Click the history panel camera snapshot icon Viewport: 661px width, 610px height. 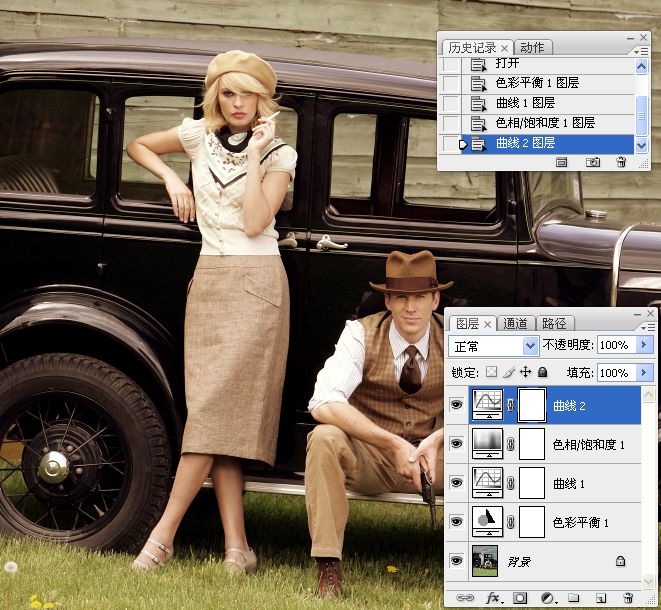point(593,162)
